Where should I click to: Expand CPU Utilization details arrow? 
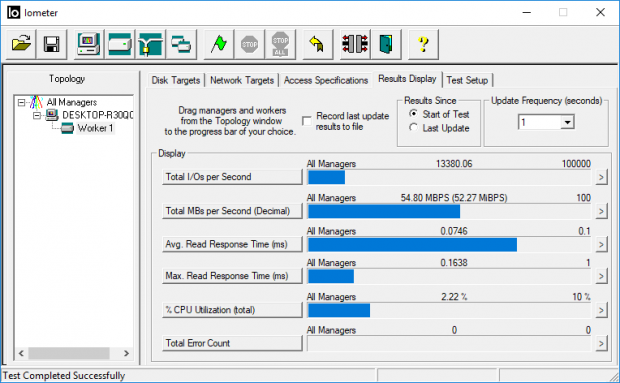(601, 310)
